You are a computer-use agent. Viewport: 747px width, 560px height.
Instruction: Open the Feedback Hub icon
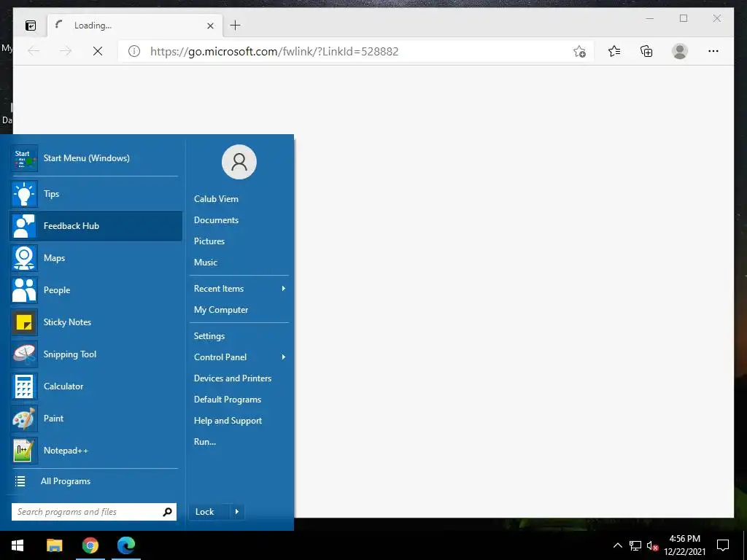[x=24, y=226]
